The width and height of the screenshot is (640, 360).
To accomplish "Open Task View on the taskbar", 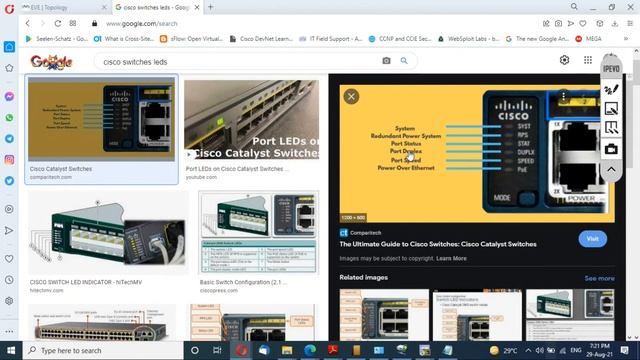I will pyautogui.click(x=217, y=350).
